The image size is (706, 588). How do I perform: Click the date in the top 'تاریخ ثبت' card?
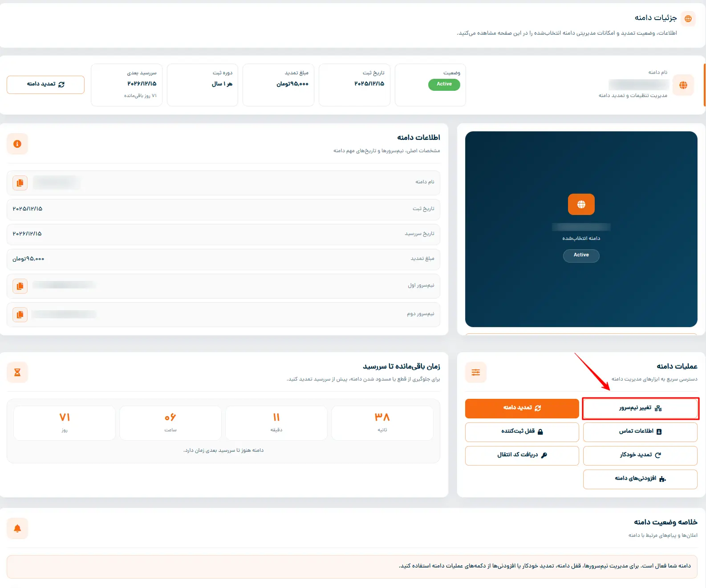pyautogui.click(x=369, y=84)
